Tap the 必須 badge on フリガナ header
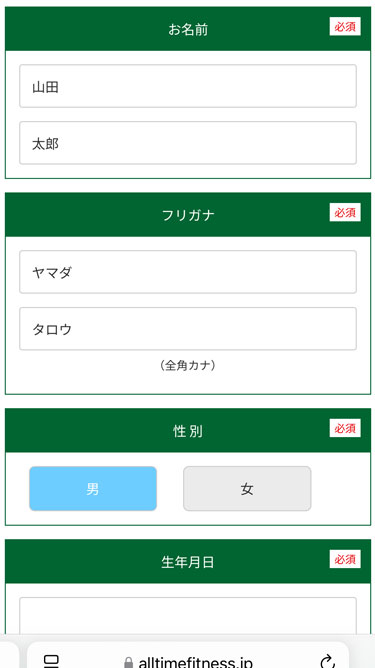 (x=345, y=212)
